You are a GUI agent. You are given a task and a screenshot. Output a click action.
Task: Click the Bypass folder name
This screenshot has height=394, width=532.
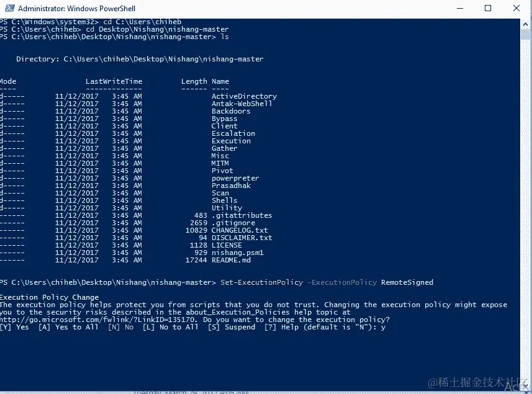pos(224,119)
